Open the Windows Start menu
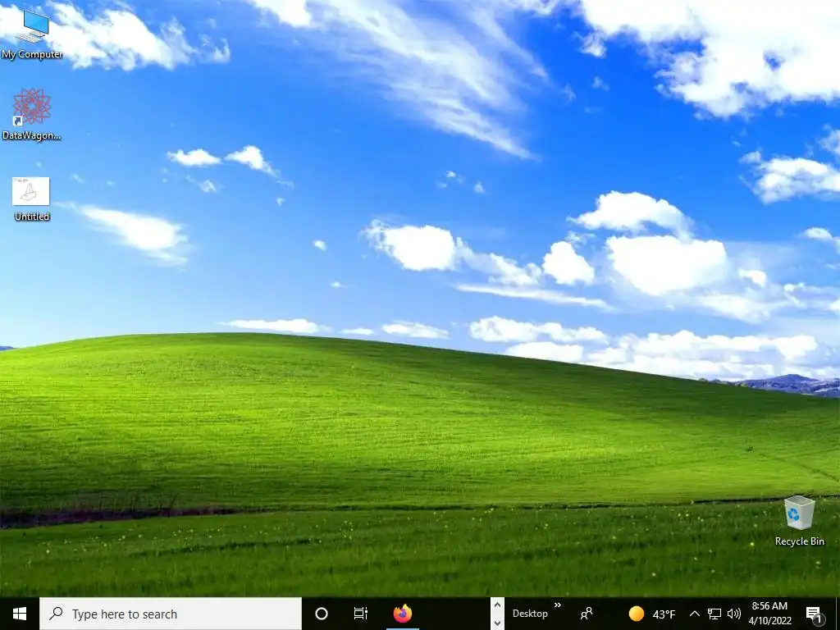Screen dimensions: 840x630 [x=20, y=614]
